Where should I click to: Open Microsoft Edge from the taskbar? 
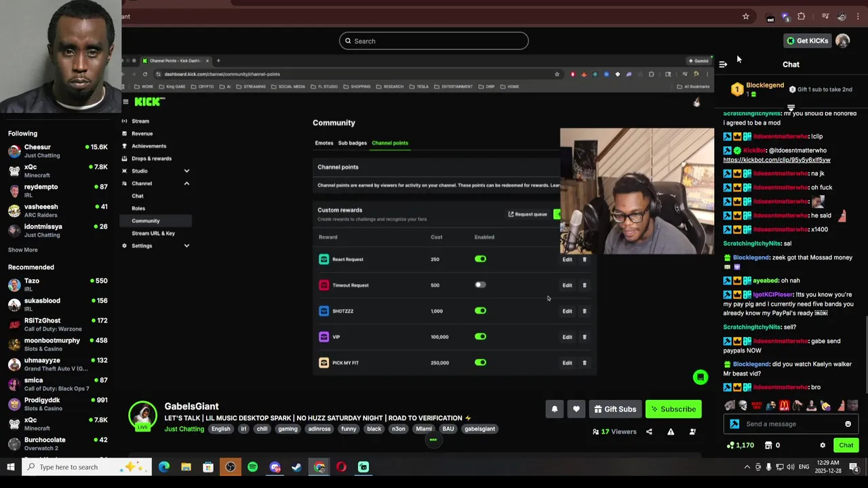164,467
